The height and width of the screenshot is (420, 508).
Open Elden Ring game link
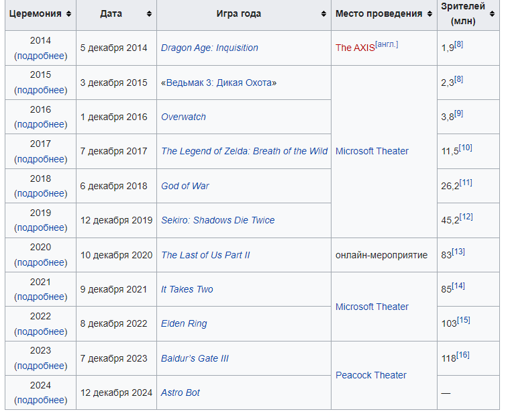point(184,323)
